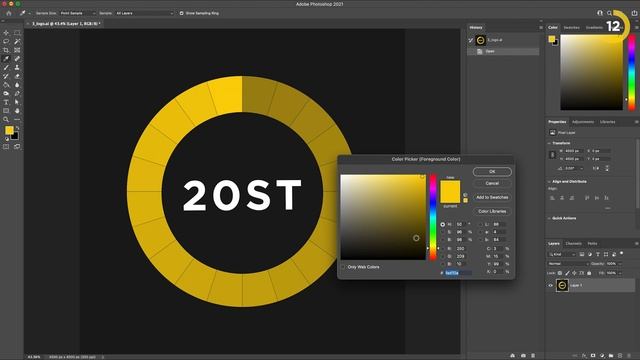The image size is (640, 360).
Task: Select the Rectangle shape tool
Action: (6, 111)
